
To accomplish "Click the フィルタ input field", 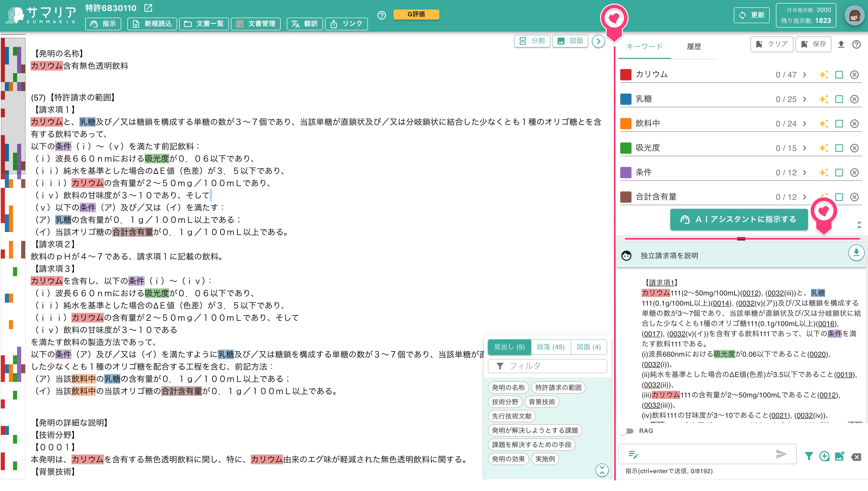I will (x=547, y=366).
